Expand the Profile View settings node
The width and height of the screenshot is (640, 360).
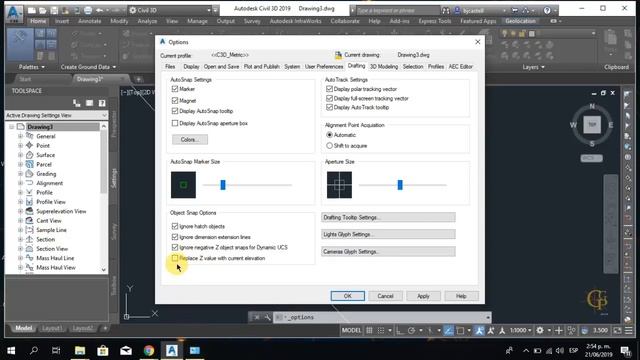[20, 202]
